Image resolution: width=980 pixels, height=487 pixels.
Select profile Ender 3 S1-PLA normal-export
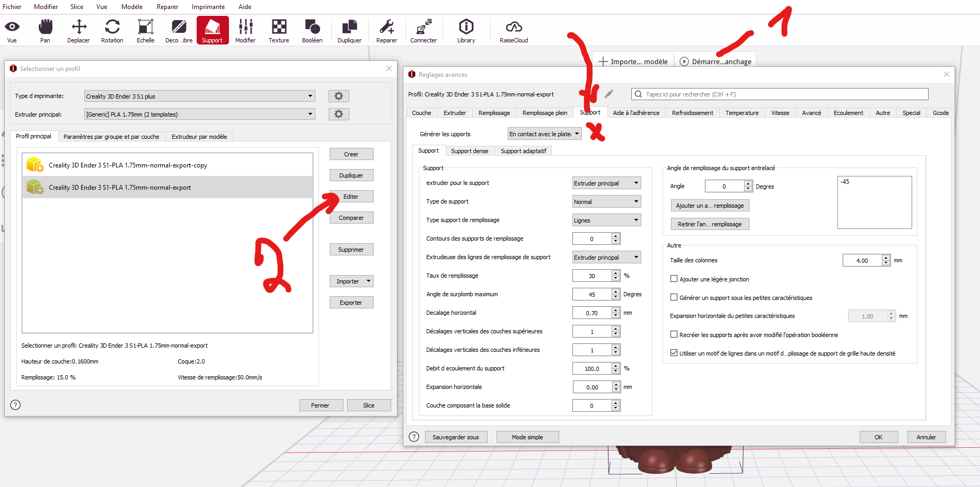tap(167, 187)
